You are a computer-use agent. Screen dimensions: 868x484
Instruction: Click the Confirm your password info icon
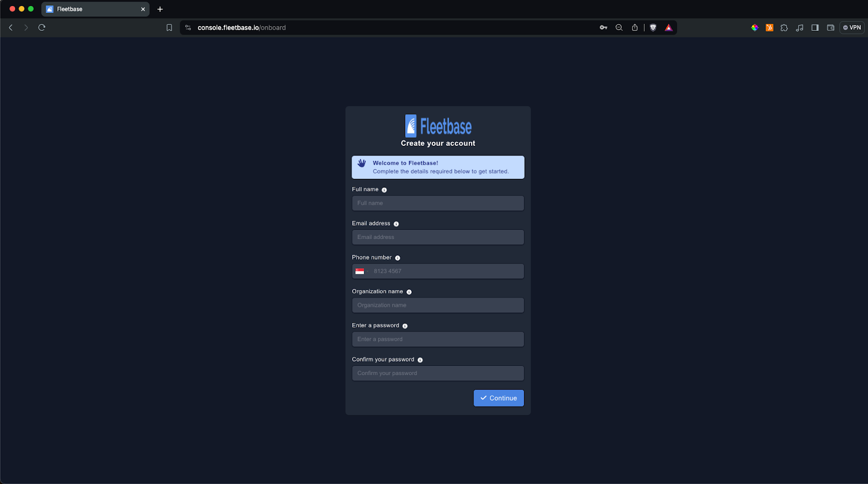(420, 360)
